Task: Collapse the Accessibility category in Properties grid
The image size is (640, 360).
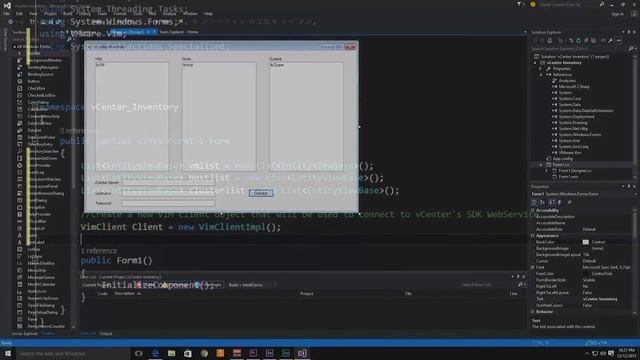Action: 533,210
